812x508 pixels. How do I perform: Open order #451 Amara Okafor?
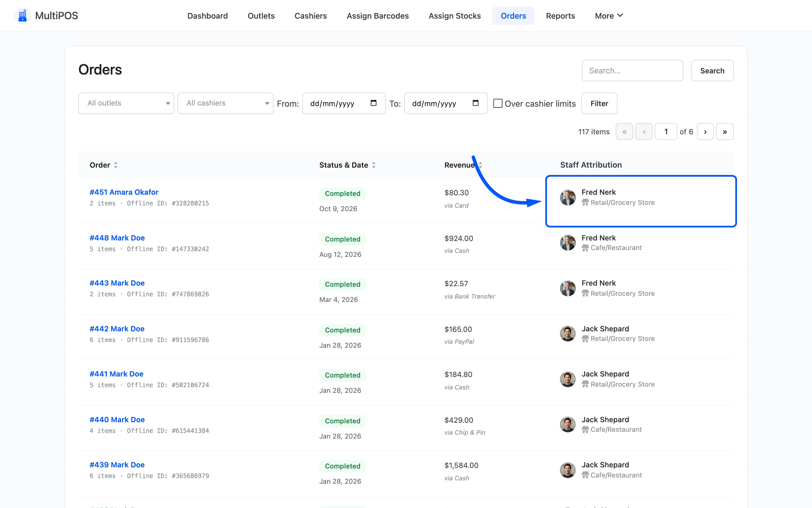click(x=124, y=192)
